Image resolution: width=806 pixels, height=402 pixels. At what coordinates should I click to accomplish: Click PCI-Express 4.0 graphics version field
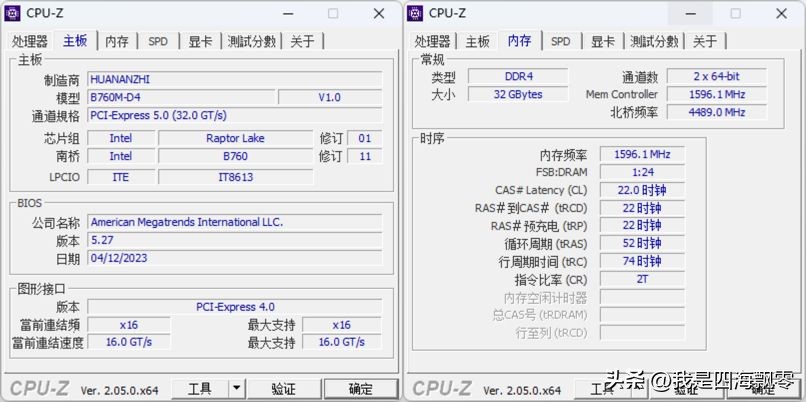(x=235, y=307)
